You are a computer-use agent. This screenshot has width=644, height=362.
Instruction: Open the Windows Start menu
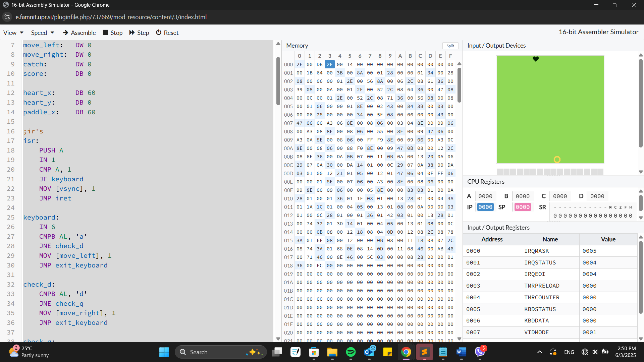point(164,352)
